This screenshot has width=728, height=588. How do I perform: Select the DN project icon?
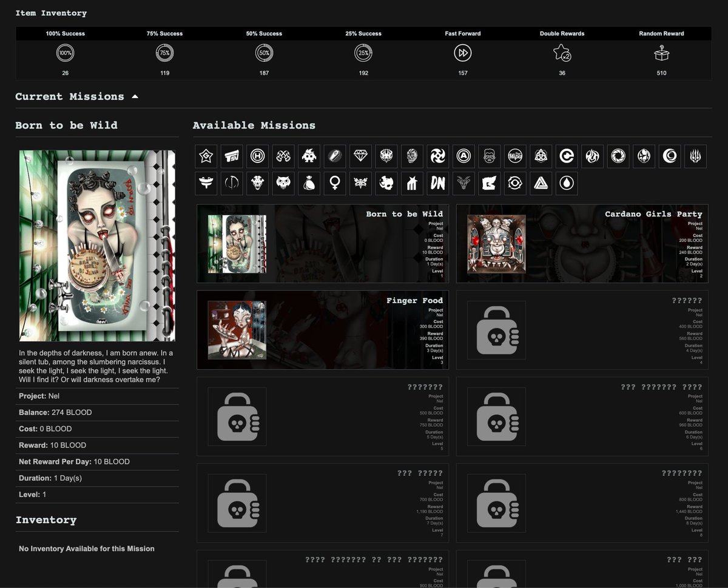(x=438, y=183)
